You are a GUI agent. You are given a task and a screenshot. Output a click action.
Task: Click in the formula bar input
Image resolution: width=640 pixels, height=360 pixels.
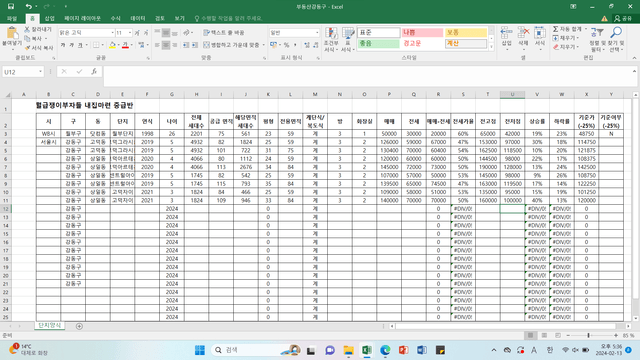coord(367,76)
